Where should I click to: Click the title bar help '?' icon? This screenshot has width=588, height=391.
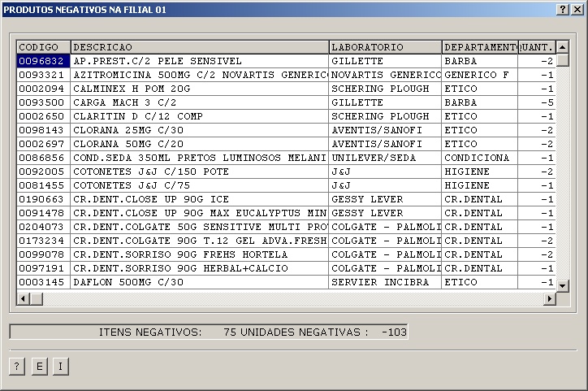pyautogui.click(x=563, y=10)
